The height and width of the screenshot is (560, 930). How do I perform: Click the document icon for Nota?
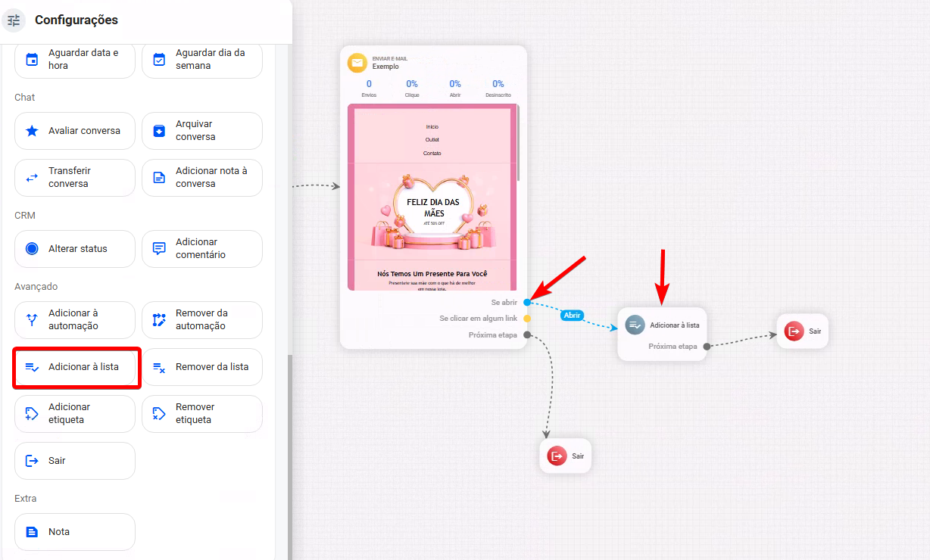click(32, 532)
